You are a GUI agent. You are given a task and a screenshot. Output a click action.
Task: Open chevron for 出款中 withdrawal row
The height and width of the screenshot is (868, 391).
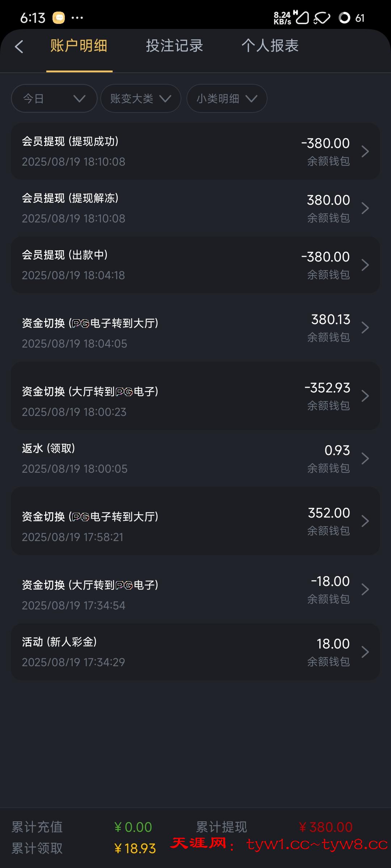(x=365, y=265)
